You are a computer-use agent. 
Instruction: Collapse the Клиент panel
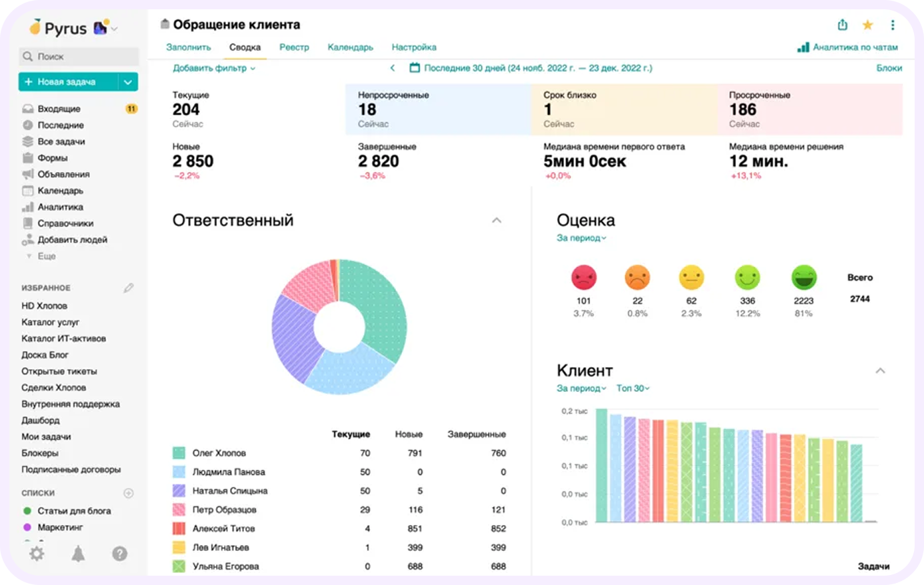click(881, 370)
